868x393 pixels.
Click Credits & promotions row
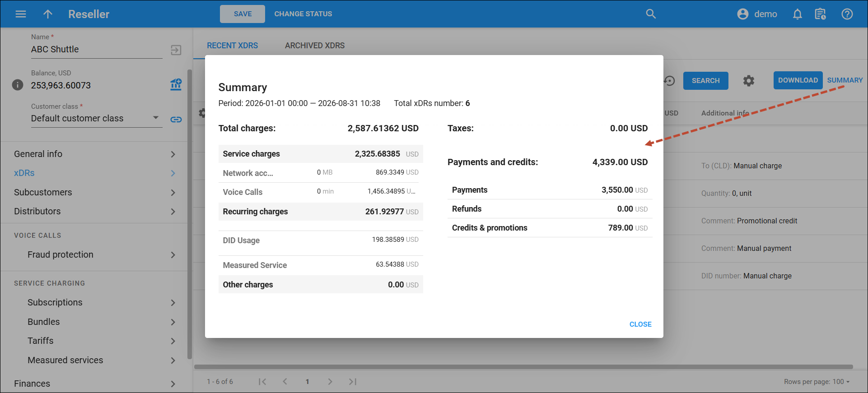[550, 228]
